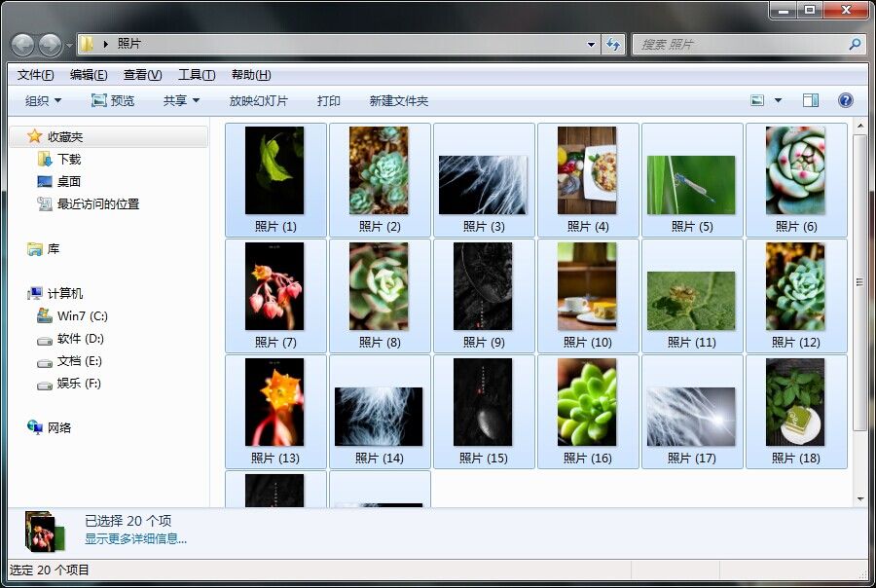
Task: Toggle the preview pane icon
Action: (x=810, y=100)
